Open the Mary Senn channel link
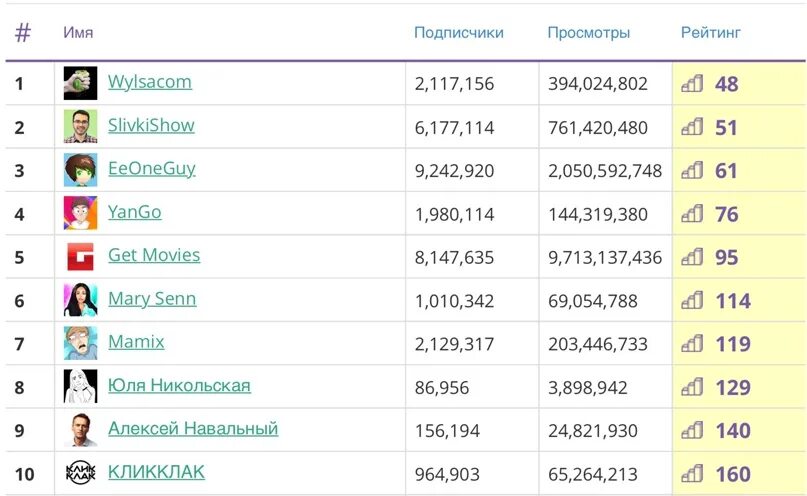 pos(152,298)
